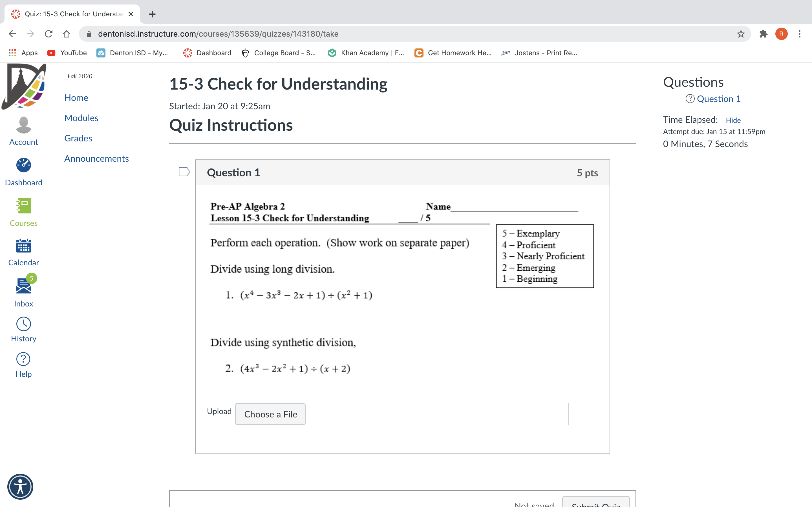The image size is (812, 507).
Task: Jump to Question 1 link in sidebar
Action: (719, 99)
